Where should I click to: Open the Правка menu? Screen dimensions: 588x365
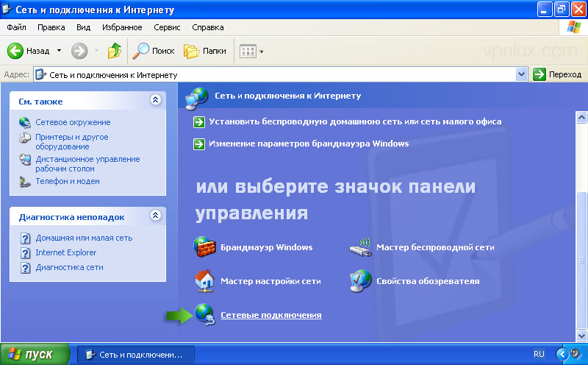51,27
